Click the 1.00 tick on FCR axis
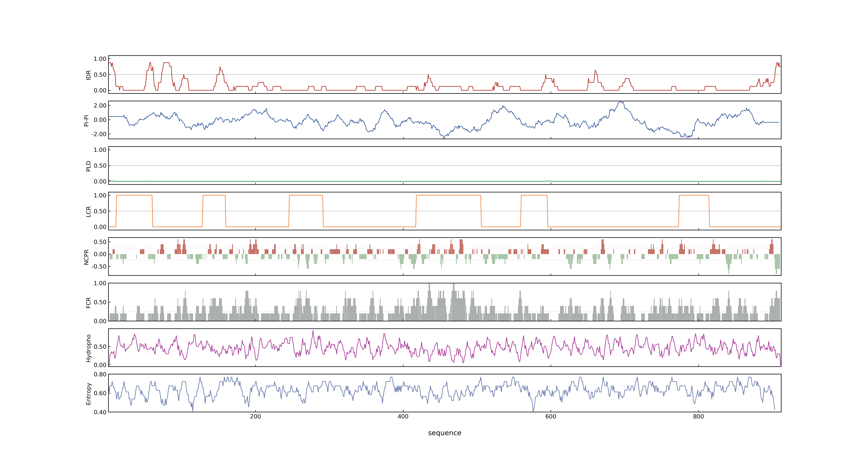Viewport: 868px width, 463px height. [100, 283]
